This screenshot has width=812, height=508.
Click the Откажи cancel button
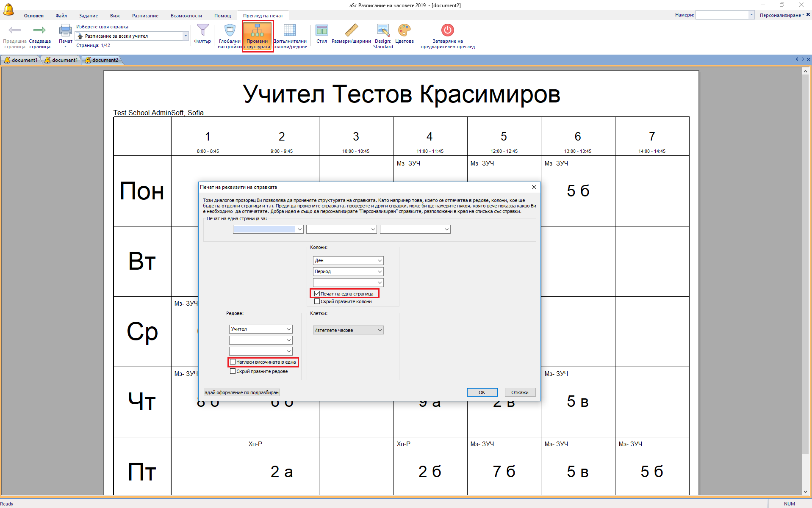click(519, 392)
